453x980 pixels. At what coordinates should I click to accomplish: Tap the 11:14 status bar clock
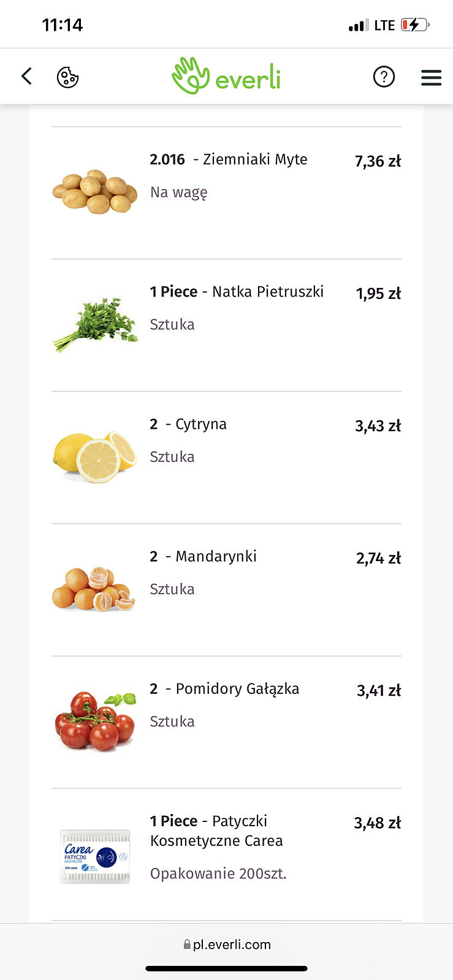click(x=62, y=25)
